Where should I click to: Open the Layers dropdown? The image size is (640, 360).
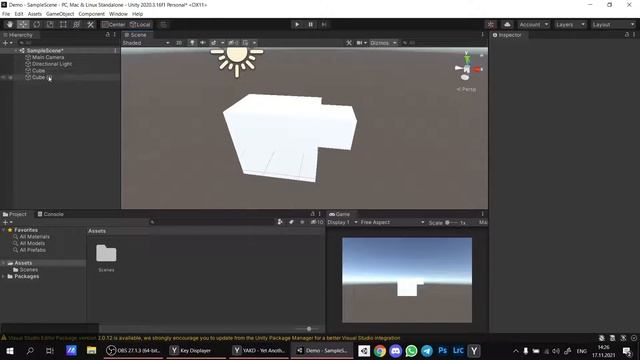click(x=570, y=24)
